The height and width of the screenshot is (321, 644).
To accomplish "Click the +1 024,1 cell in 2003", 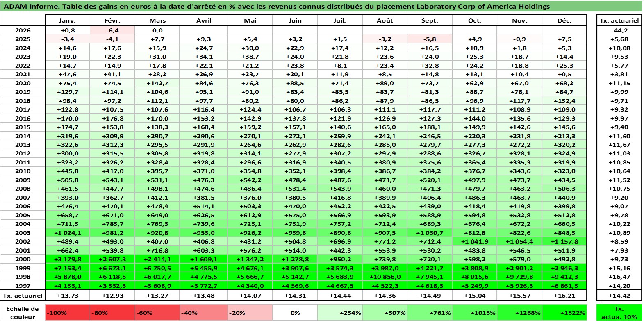I will tap(67, 233).
